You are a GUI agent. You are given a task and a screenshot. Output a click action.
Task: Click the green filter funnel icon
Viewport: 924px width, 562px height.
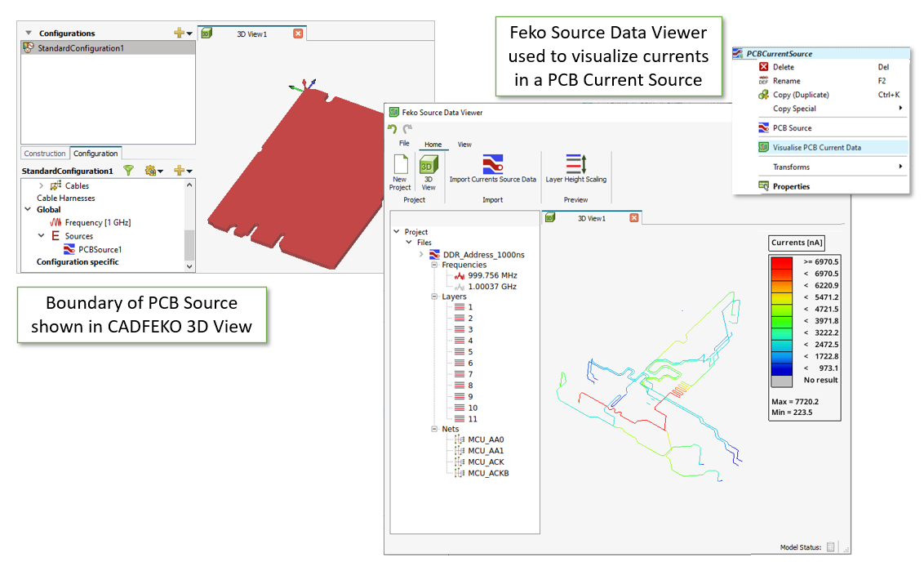point(128,171)
